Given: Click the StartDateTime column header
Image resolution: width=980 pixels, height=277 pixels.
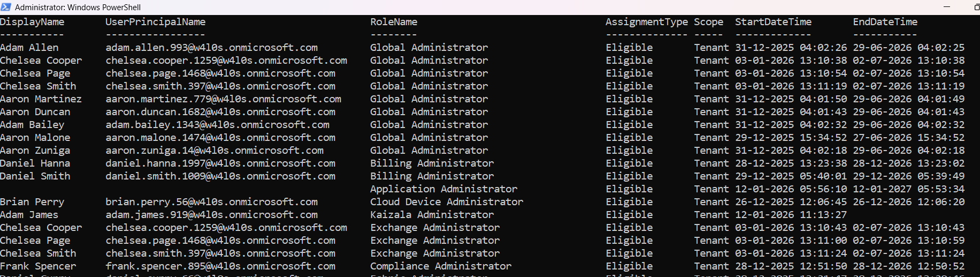Looking at the screenshot, I should click(x=773, y=22).
